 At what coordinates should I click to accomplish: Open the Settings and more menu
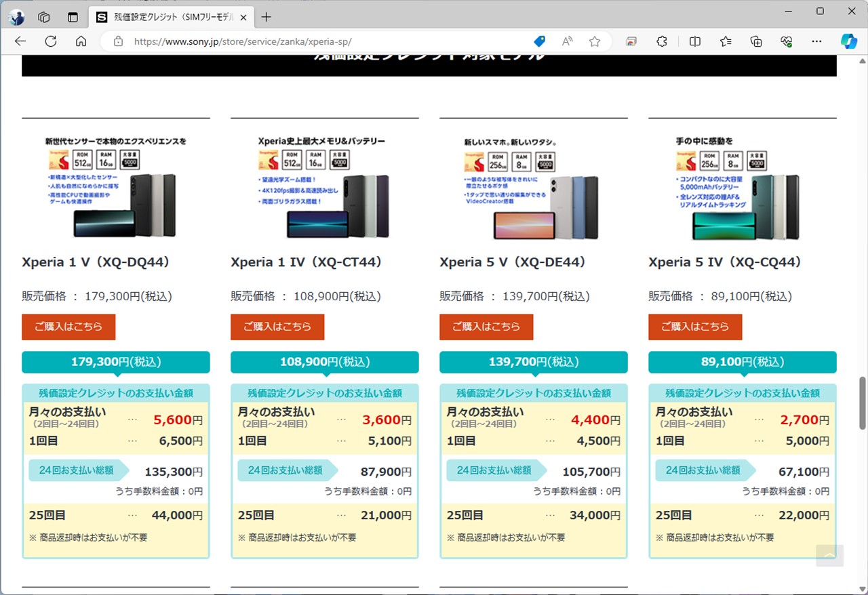(816, 41)
